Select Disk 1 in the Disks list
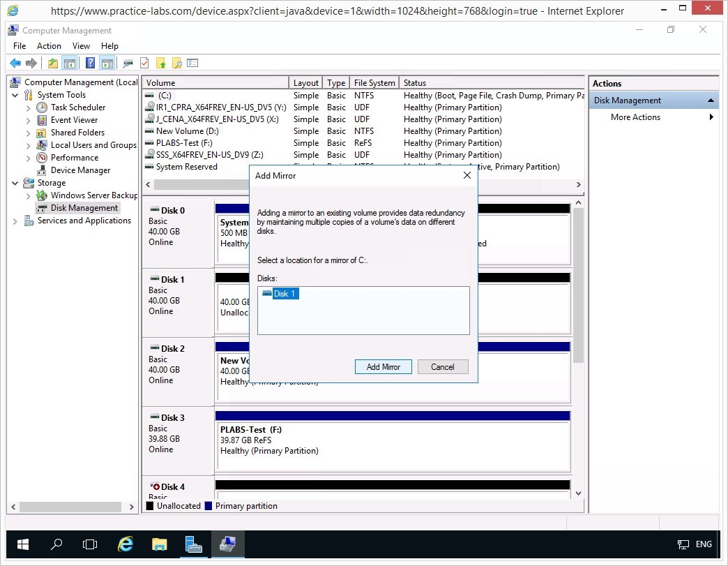This screenshot has width=728, height=566. coord(285,294)
